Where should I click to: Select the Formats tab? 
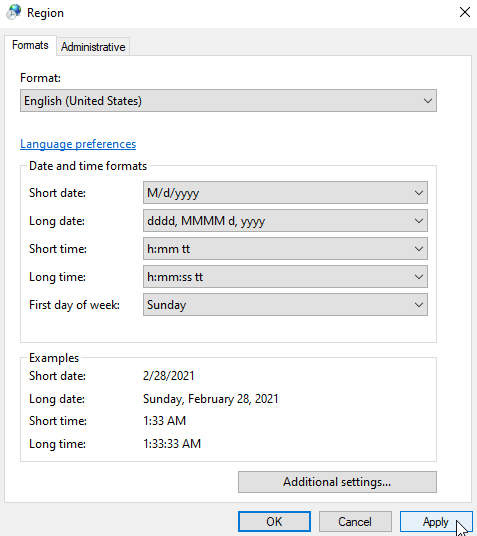pos(30,45)
